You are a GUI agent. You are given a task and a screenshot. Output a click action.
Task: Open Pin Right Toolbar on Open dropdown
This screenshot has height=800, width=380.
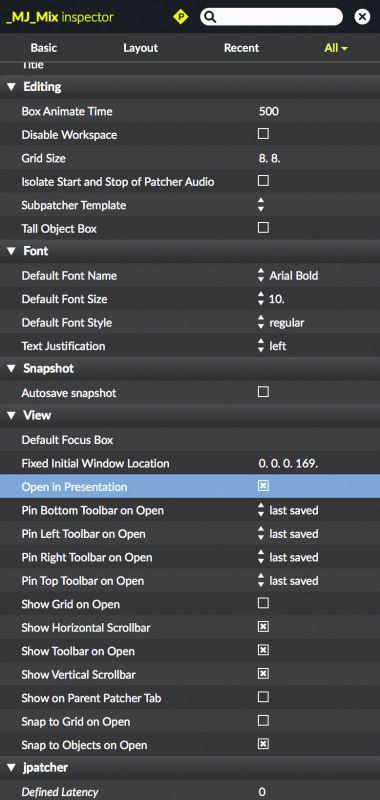click(288, 557)
